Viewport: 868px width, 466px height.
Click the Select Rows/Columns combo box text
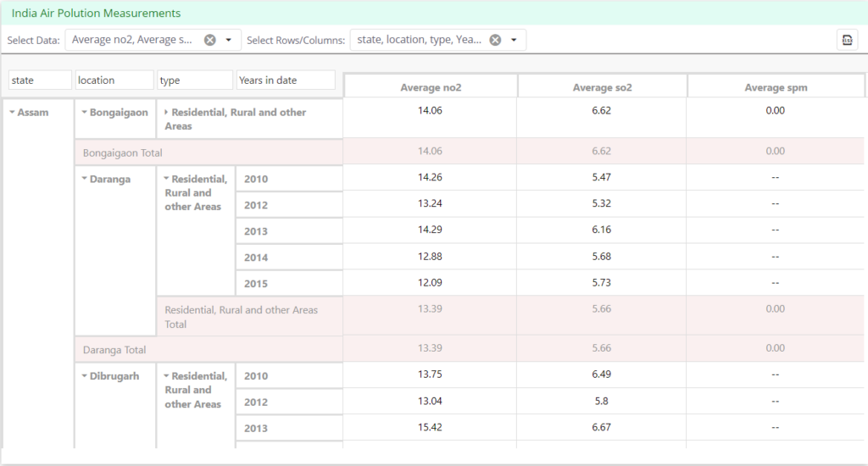point(419,40)
